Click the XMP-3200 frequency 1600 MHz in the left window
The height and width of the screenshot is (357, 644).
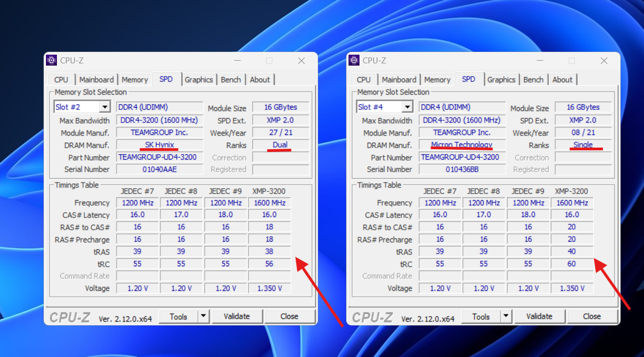269,203
